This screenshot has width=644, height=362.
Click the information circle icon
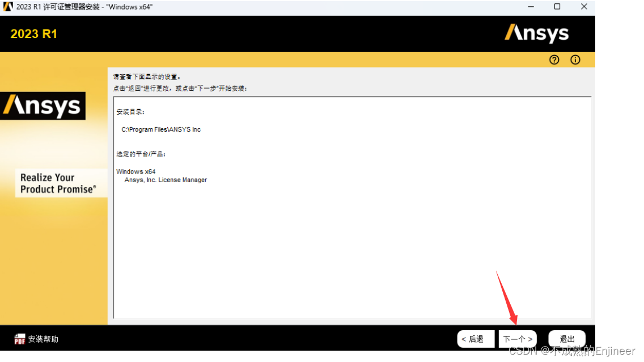pyautogui.click(x=575, y=60)
